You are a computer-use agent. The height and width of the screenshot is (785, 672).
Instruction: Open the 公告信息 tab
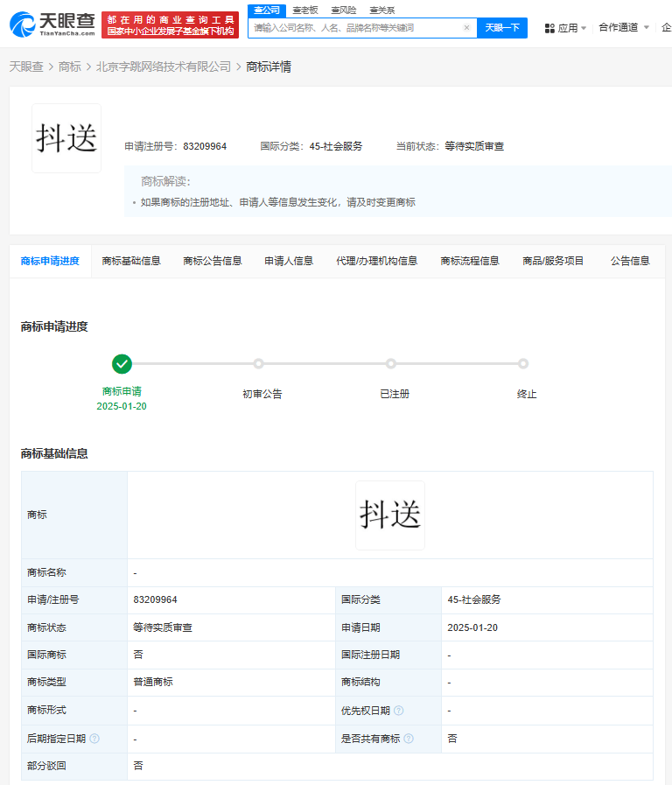point(630,261)
